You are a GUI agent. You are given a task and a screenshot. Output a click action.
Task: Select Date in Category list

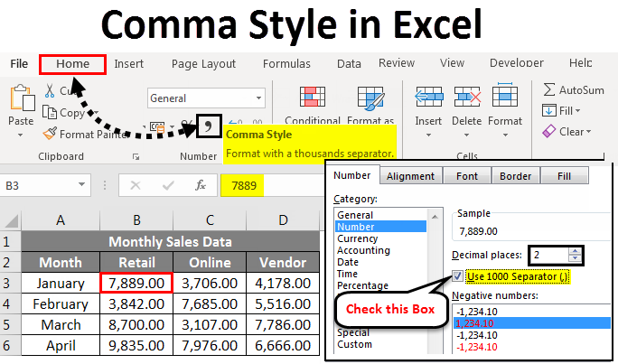coord(348,262)
